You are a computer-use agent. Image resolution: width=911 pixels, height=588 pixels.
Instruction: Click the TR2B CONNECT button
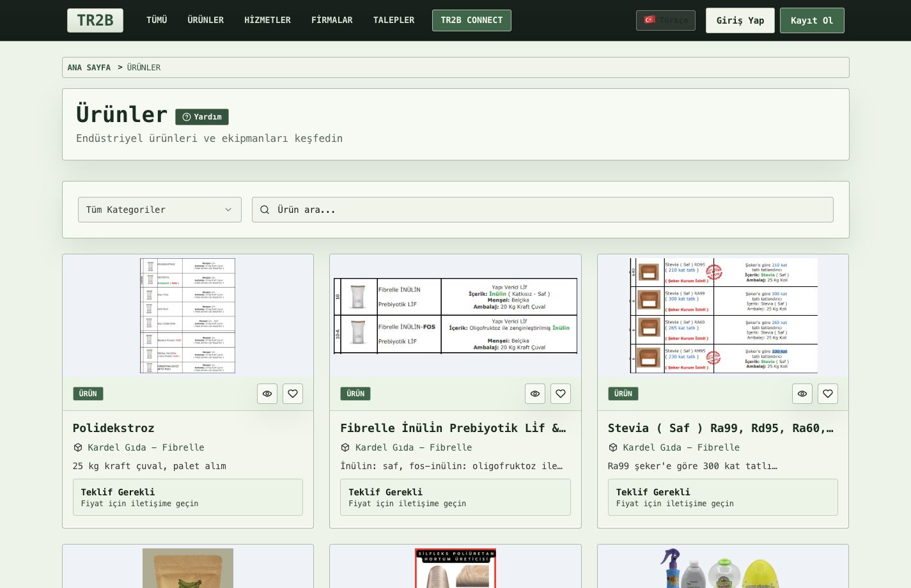[472, 20]
